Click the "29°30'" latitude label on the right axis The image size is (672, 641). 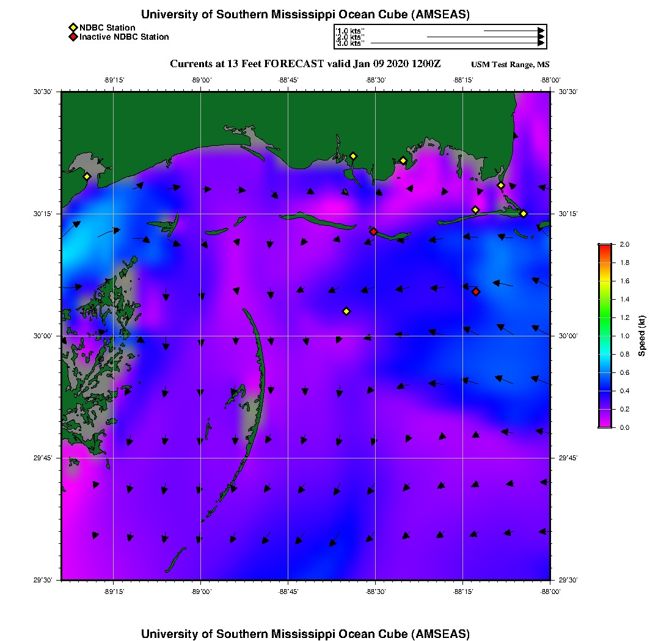point(568,580)
